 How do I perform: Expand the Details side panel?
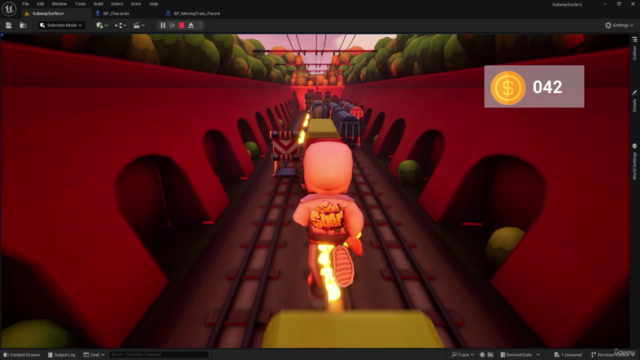coord(635,102)
